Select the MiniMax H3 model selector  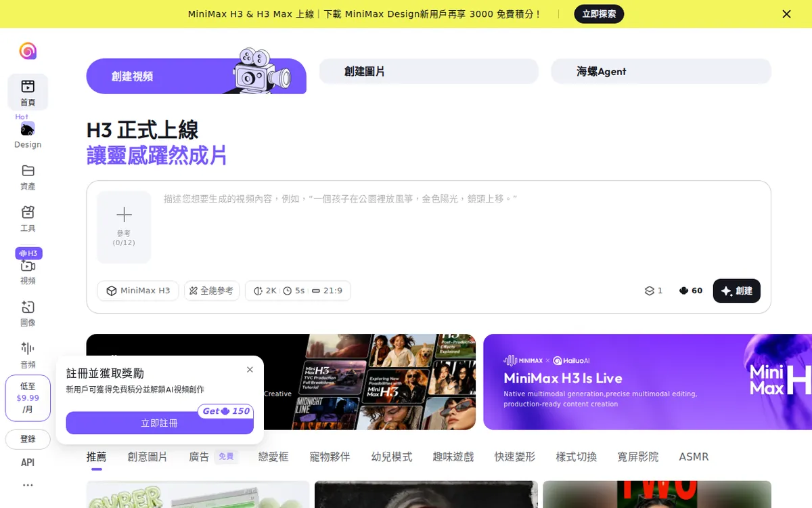click(138, 291)
